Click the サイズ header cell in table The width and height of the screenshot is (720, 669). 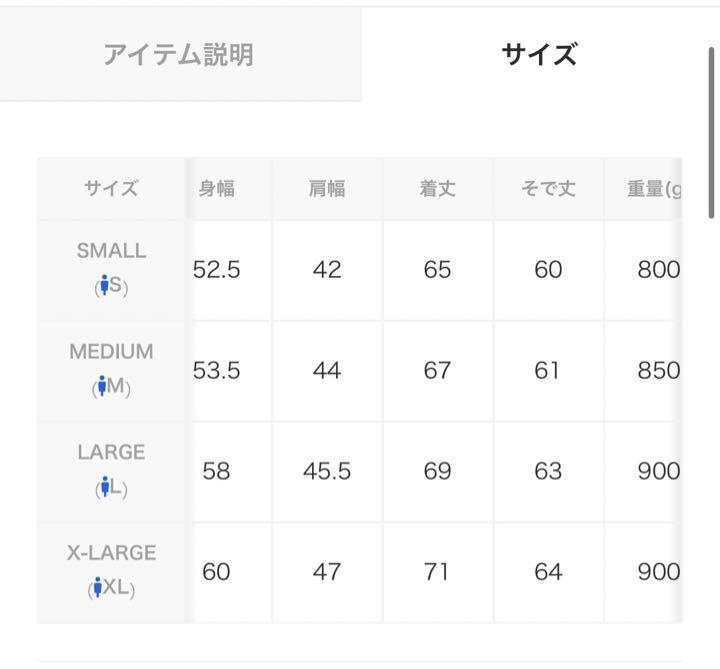112,189
